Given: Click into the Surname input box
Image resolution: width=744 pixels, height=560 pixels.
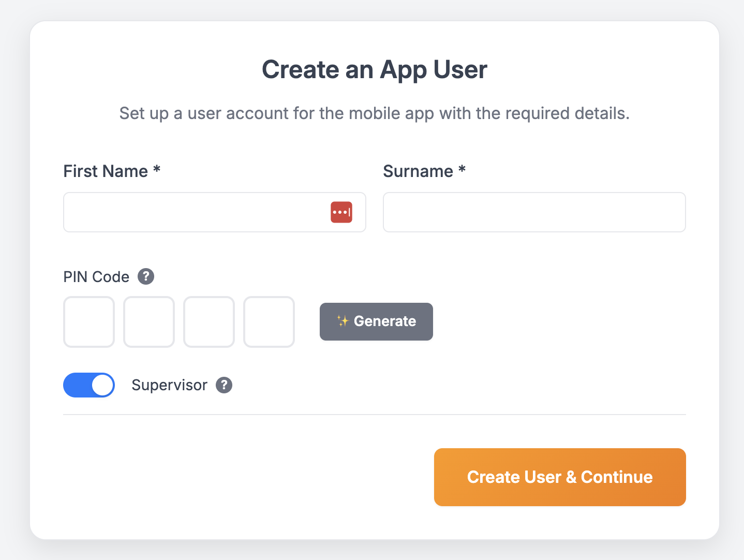Looking at the screenshot, I should [x=534, y=212].
